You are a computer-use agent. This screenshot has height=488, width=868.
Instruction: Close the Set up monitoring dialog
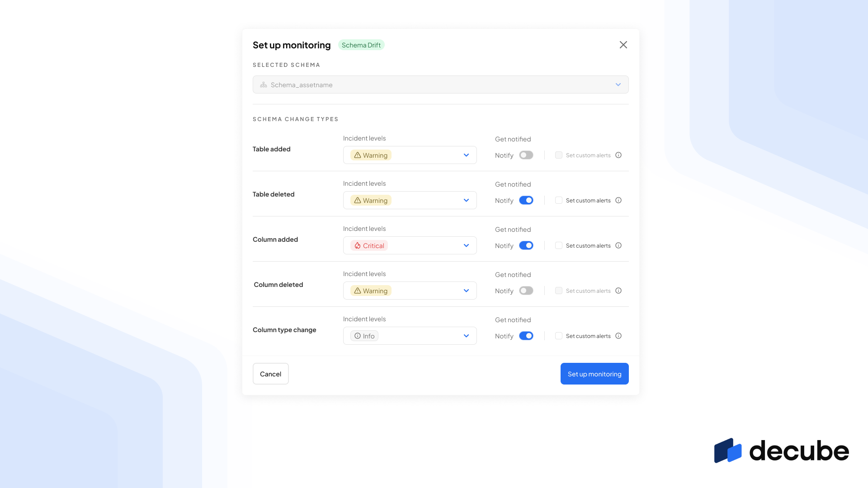coord(623,45)
